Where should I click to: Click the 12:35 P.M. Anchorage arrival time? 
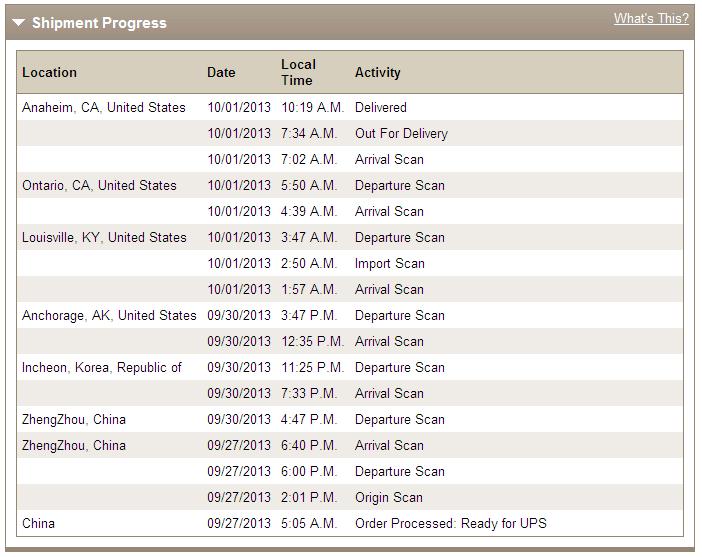pyautogui.click(x=312, y=341)
